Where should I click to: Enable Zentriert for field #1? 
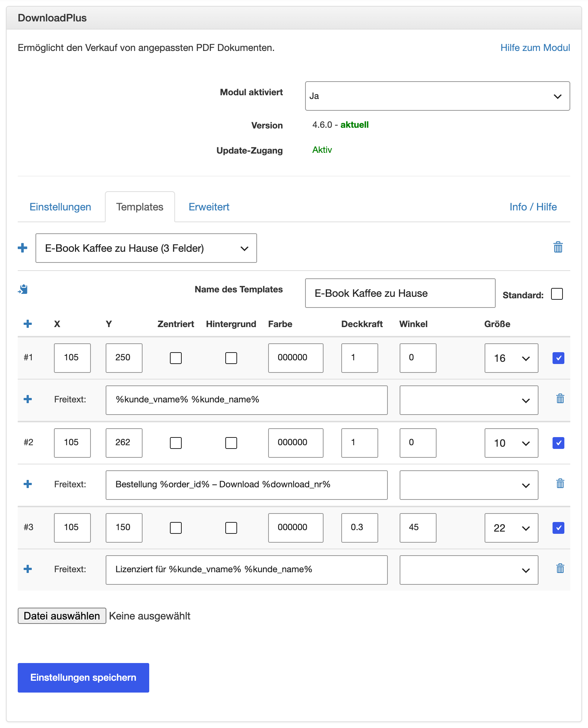click(176, 358)
